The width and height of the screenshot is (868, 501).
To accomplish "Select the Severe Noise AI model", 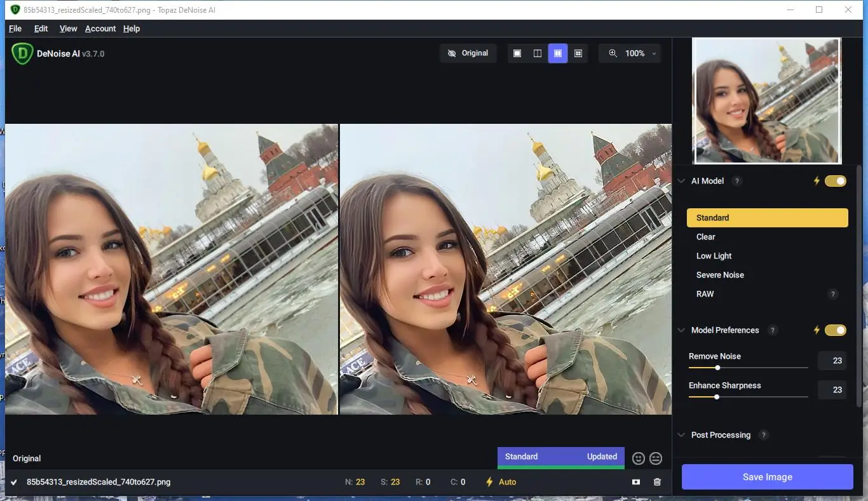I will [x=720, y=275].
